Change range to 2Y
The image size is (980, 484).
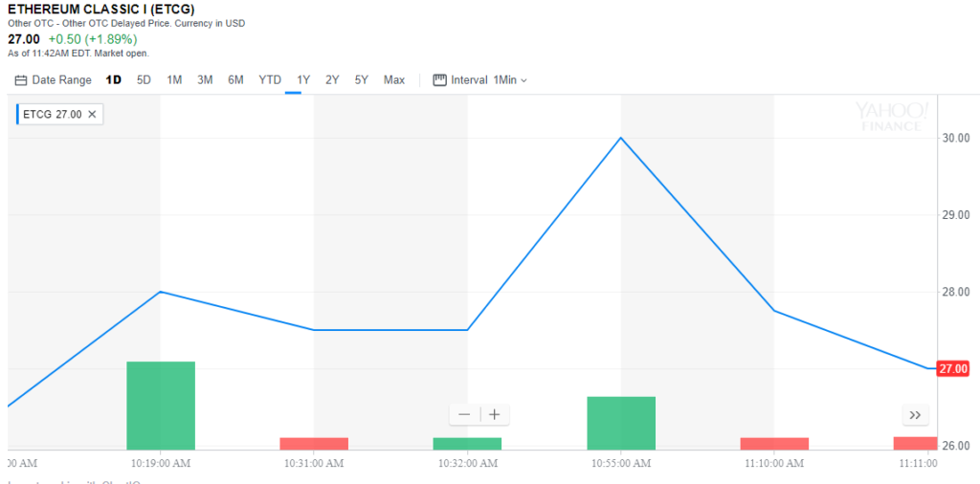click(x=332, y=80)
